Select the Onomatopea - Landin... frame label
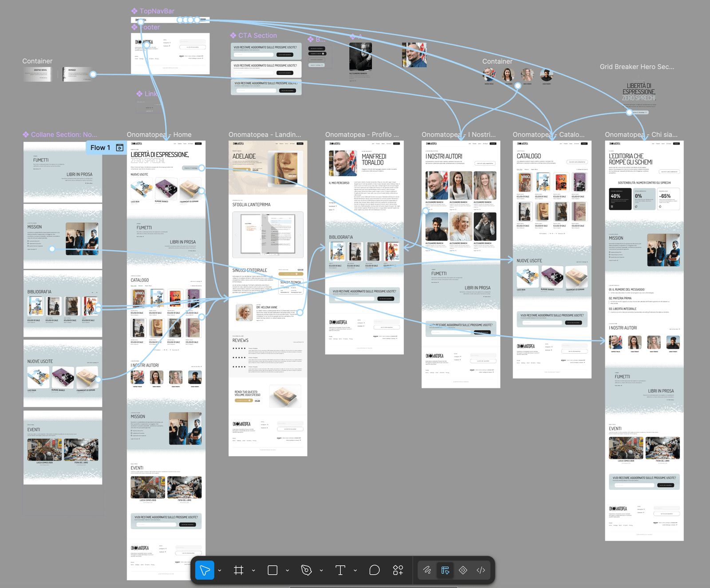 click(x=264, y=134)
